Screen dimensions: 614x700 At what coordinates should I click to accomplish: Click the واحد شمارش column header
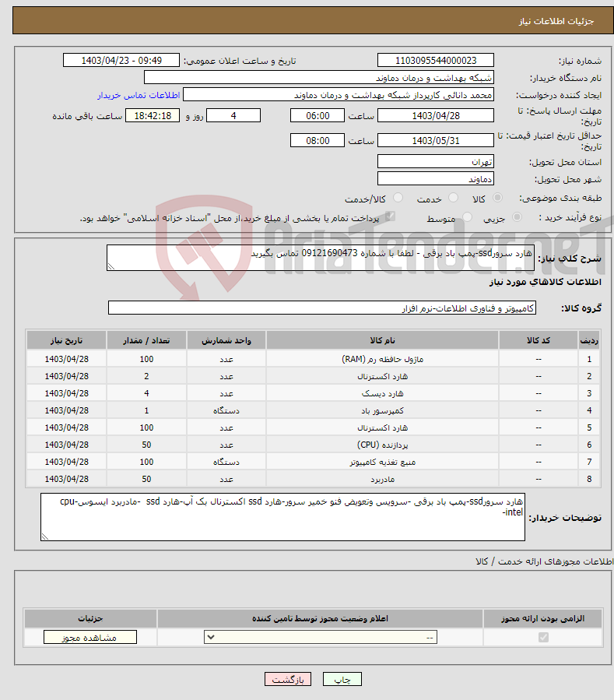226,340
